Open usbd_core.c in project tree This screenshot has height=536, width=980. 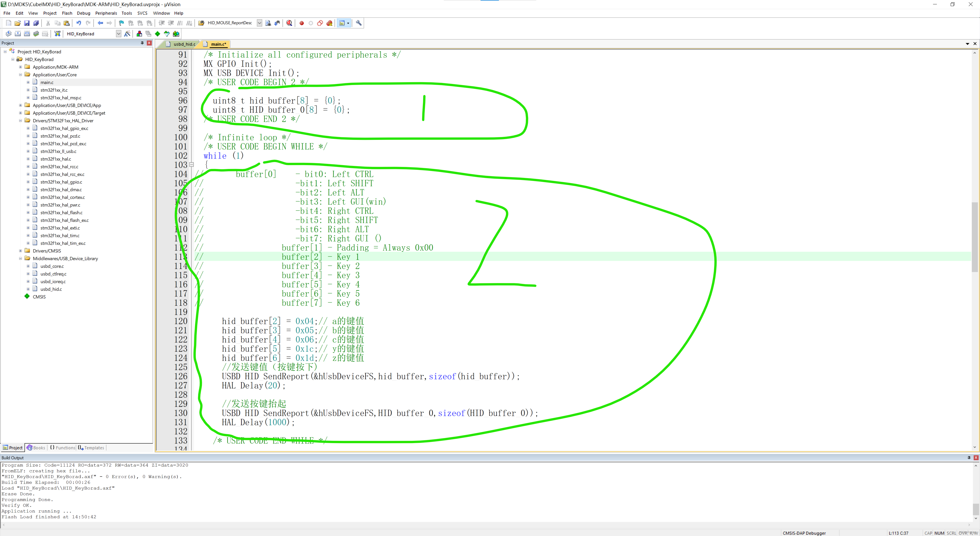coord(52,266)
